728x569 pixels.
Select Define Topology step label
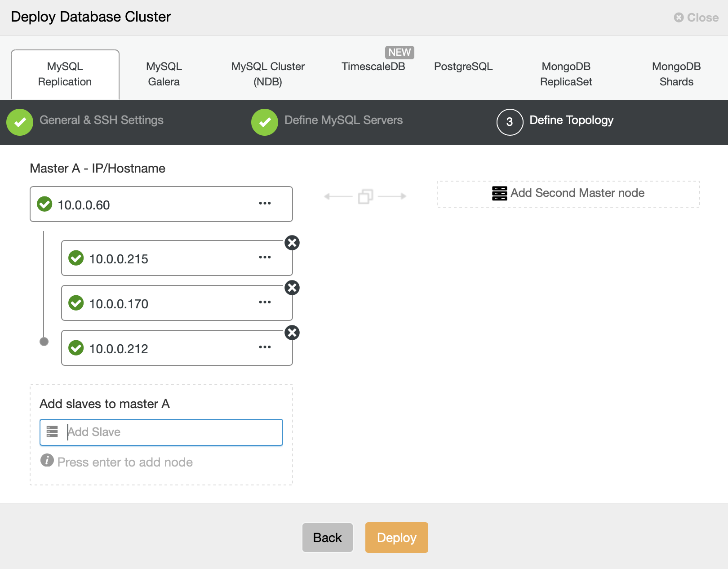572,120
